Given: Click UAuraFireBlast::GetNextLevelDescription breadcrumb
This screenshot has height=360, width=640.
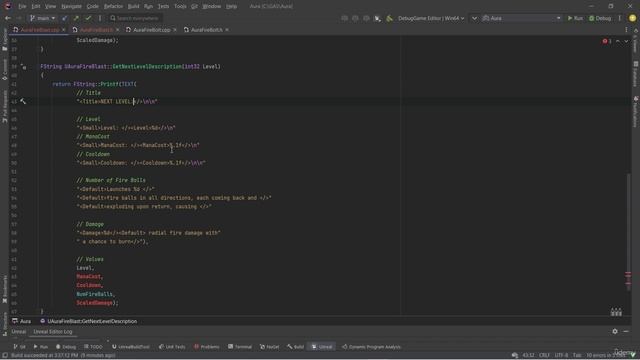Looking at the screenshot, I should 89,321.
